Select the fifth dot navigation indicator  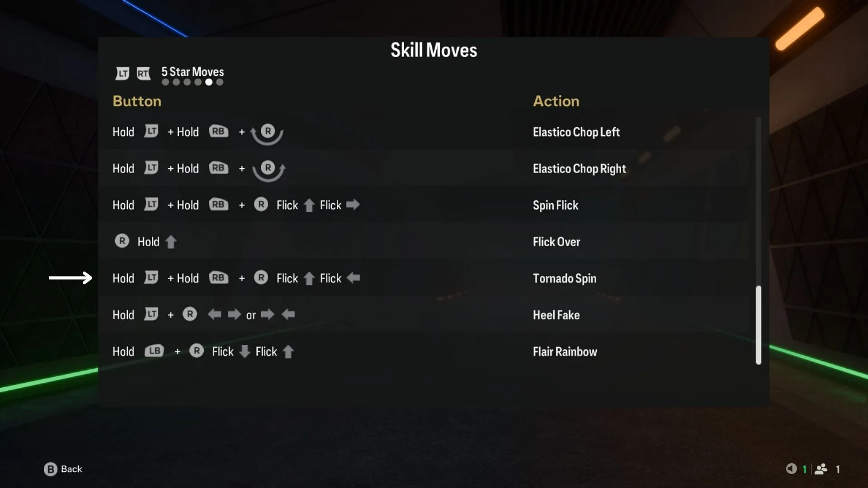click(x=208, y=83)
